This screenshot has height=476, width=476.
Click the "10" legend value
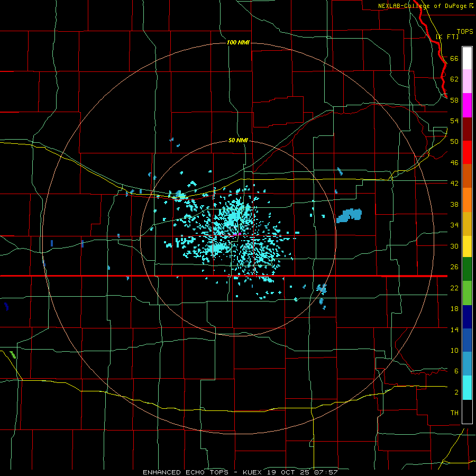pyautogui.click(x=454, y=351)
